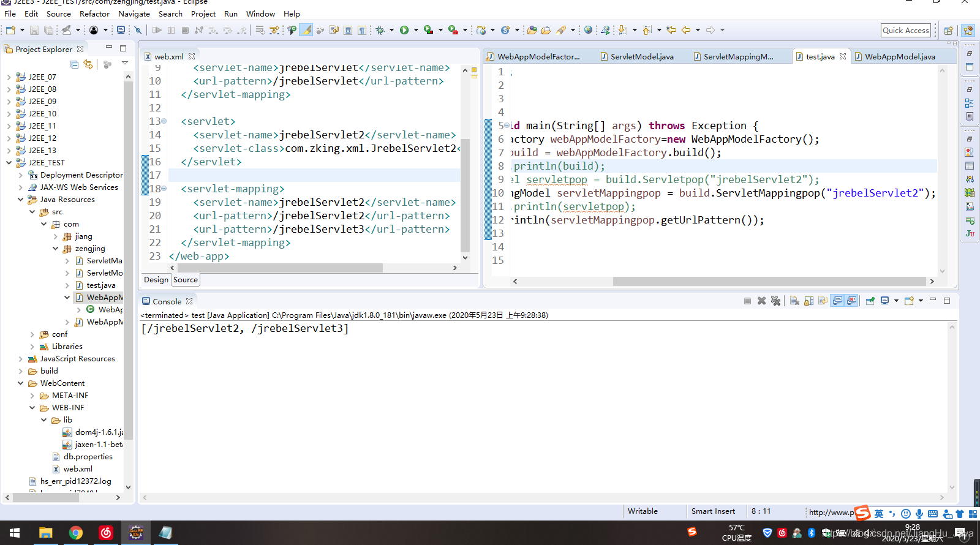Toggle Word Wrap icon in main toolbar
Screen dimensions: 980x545
point(334,30)
